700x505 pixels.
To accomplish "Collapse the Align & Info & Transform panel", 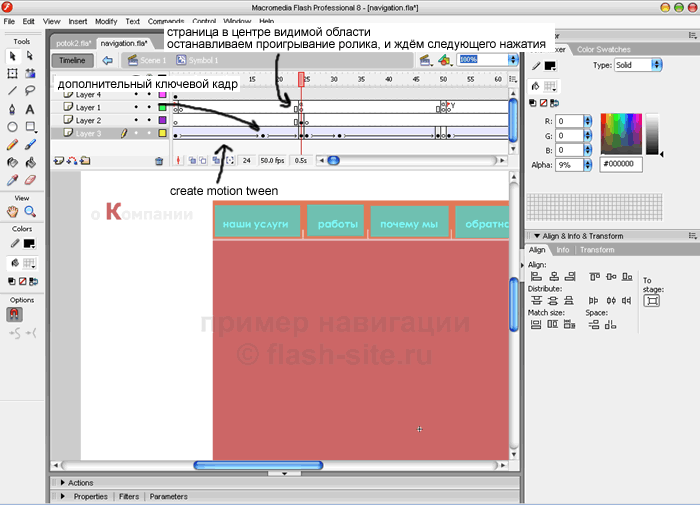I will pos(537,236).
